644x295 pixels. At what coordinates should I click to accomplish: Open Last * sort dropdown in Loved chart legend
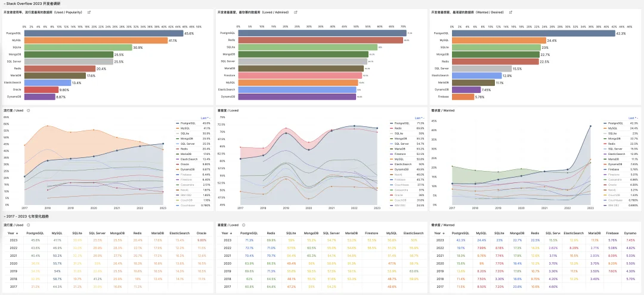point(419,118)
